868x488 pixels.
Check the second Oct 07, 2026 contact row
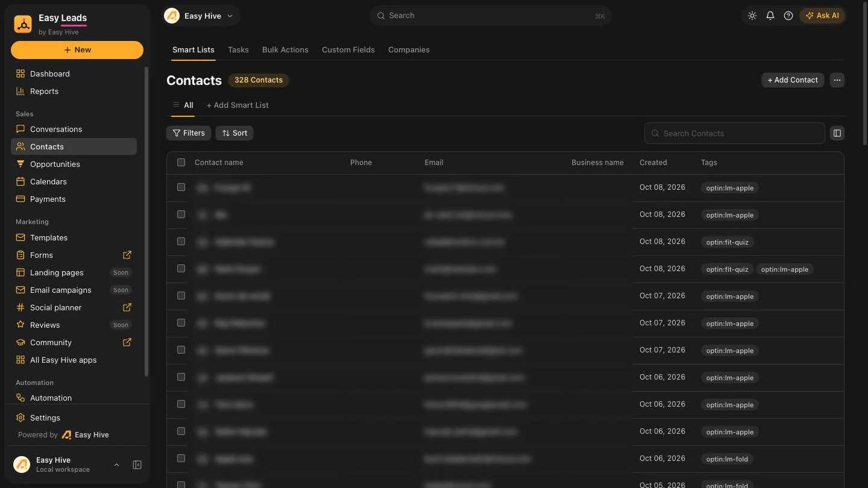(x=181, y=323)
